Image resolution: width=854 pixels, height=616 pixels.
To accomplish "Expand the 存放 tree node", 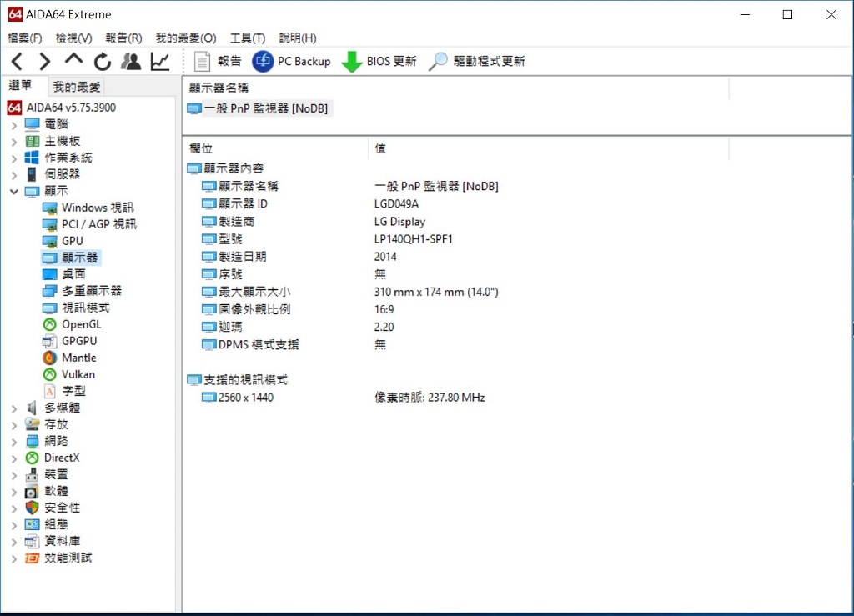I will point(14,425).
